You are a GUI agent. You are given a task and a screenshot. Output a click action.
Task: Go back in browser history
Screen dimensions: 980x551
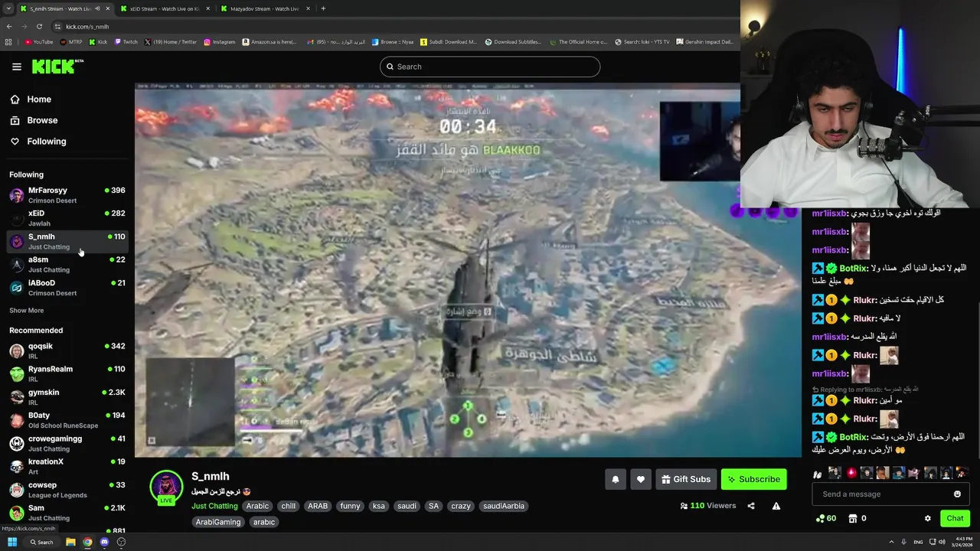(x=8, y=26)
